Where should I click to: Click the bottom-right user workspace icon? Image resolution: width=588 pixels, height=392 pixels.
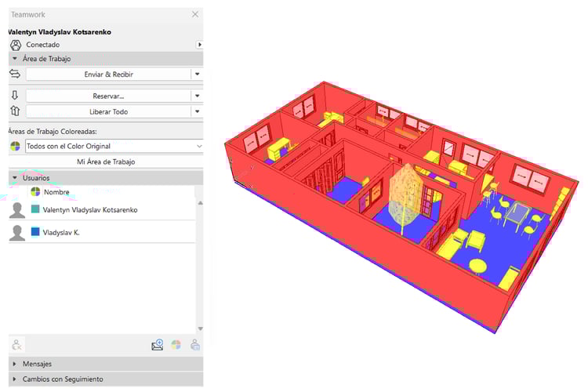[x=194, y=345]
